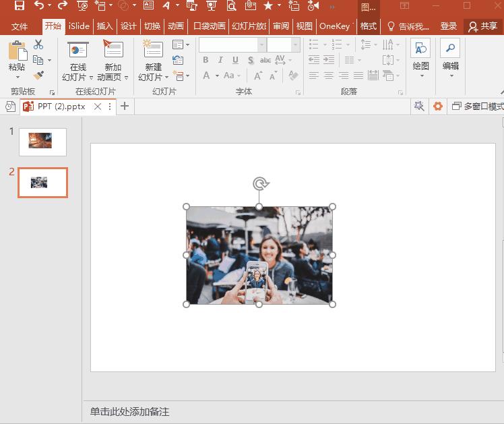The image size is (504, 424).
Task: Toggle bold text formatting
Action: (x=206, y=60)
